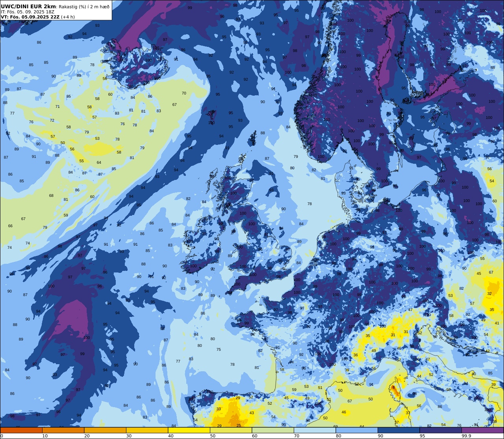Viewport: 504px width, 439px height.
Task: Click the map value 42 in the Balkans
Action: point(487,351)
